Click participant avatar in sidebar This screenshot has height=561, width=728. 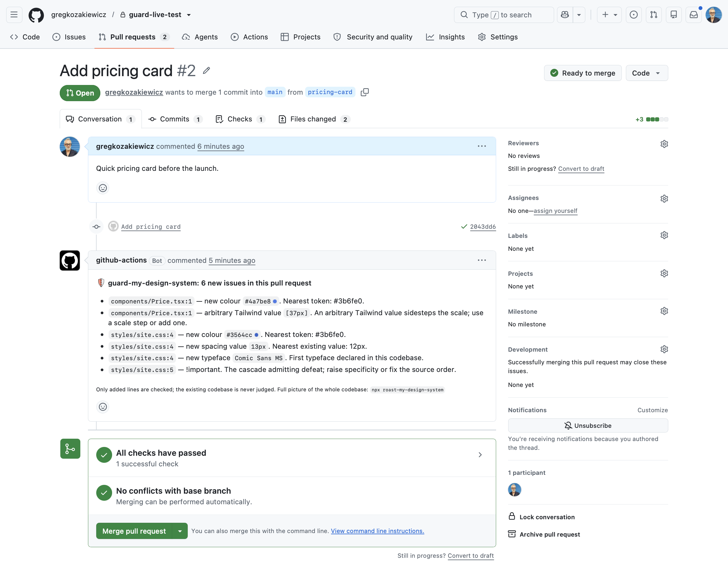click(x=514, y=489)
